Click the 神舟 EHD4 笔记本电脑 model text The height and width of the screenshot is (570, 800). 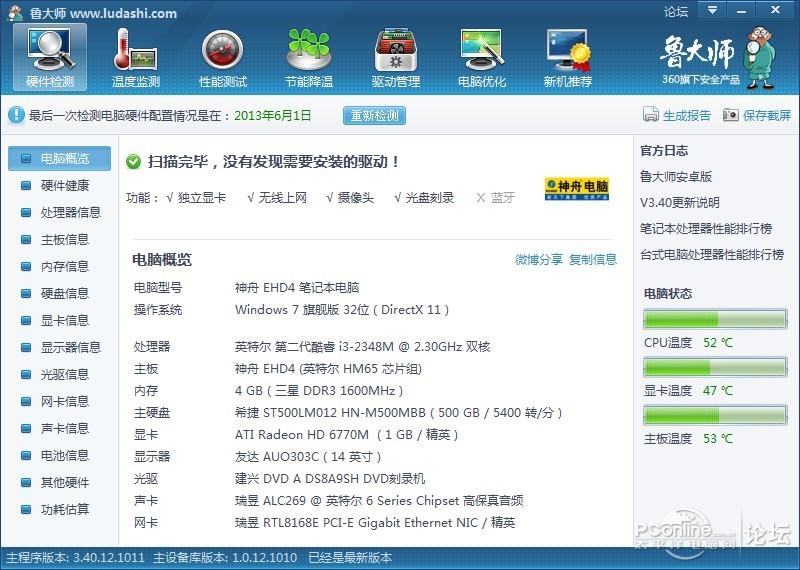click(x=297, y=288)
